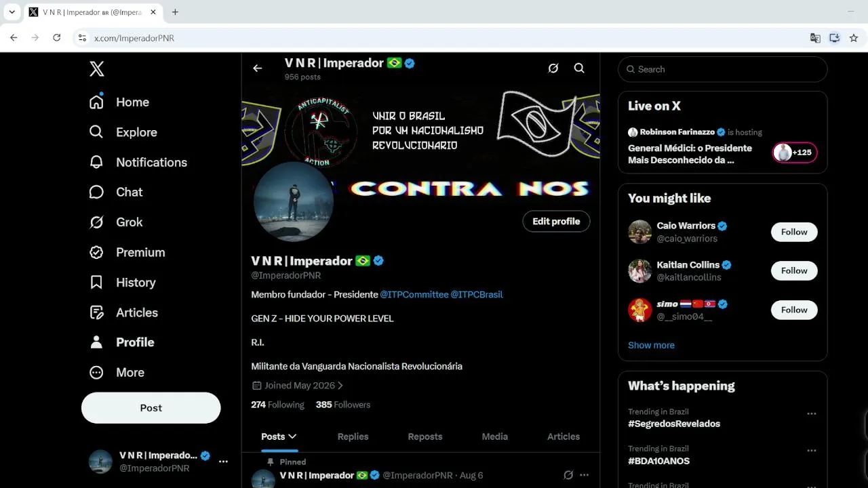Follow Caio Warriors

click(x=794, y=232)
